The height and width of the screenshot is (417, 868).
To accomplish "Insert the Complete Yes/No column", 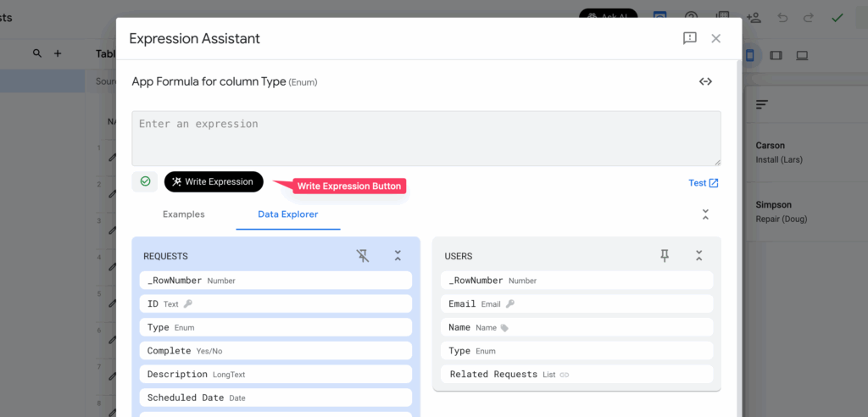I will click(x=275, y=351).
